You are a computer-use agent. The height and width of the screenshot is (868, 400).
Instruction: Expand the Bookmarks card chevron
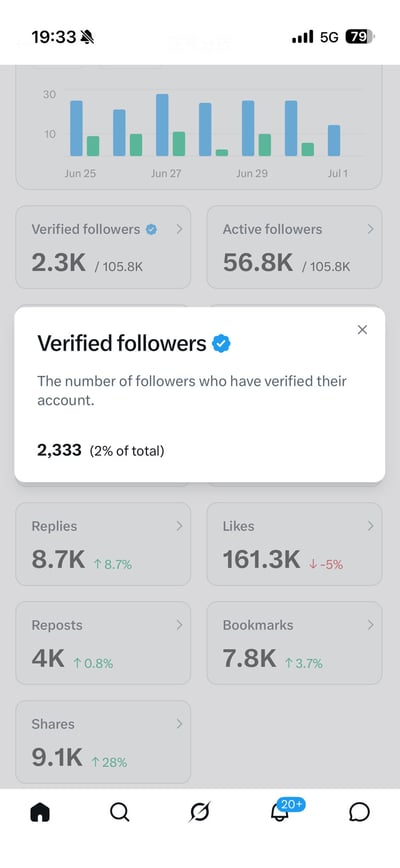click(x=370, y=625)
